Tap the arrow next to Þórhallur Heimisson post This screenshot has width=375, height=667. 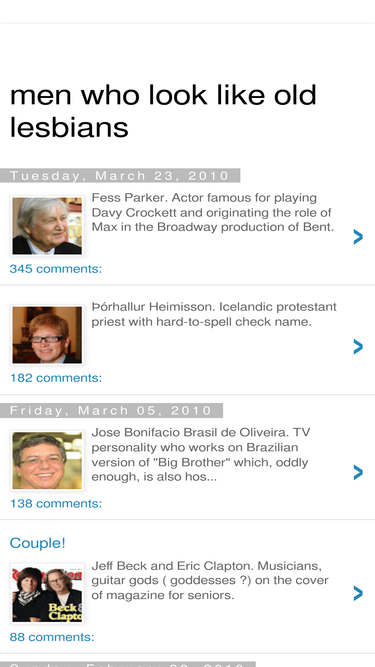coord(358,347)
